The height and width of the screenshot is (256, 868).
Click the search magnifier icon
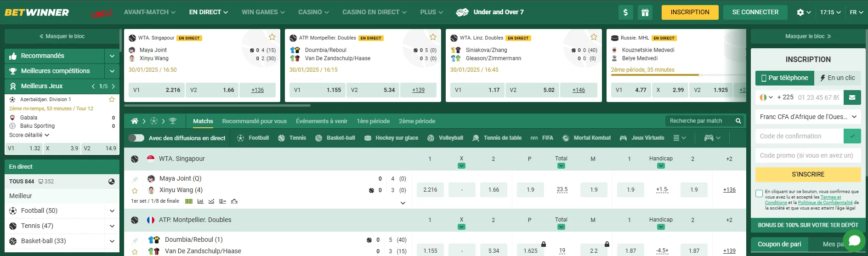point(738,121)
